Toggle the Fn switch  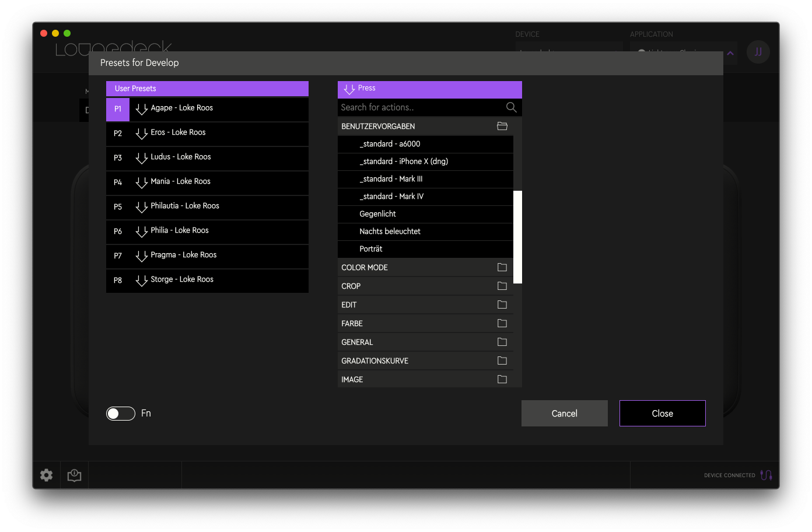click(x=121, y=414)
